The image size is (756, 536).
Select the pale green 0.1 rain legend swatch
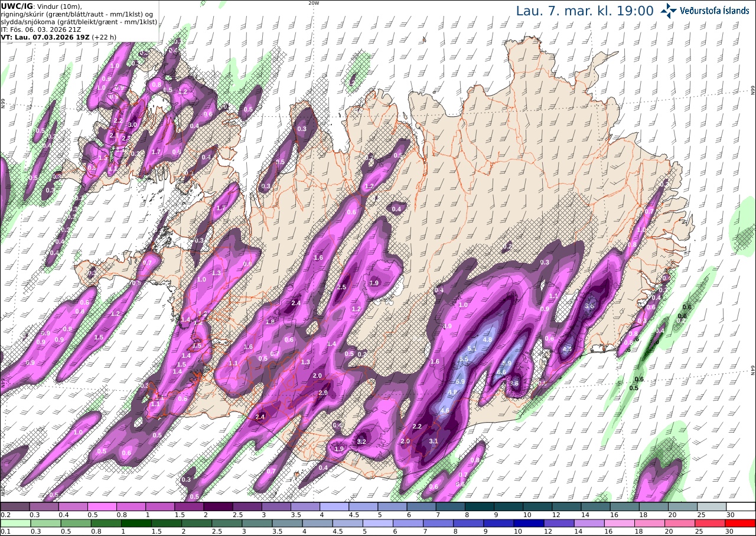point(15,523)
